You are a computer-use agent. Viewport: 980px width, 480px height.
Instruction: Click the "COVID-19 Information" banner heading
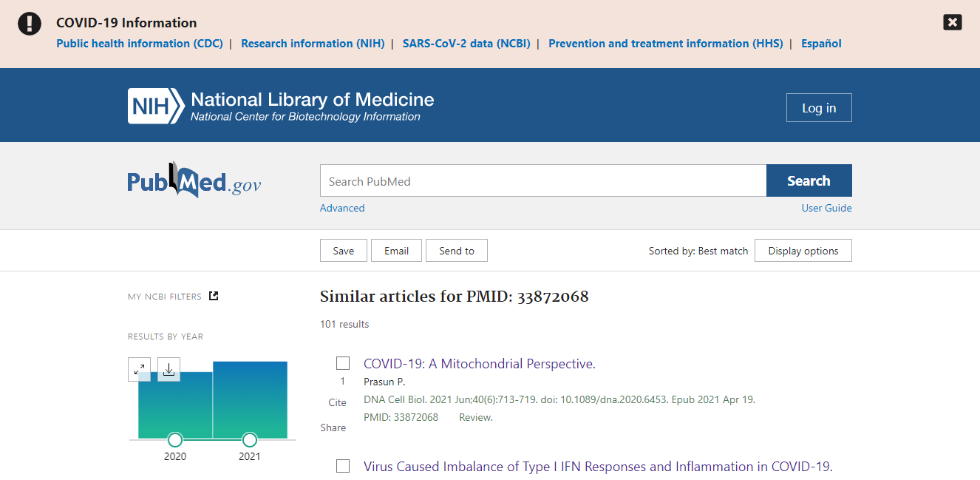click(x=126, y=22)
